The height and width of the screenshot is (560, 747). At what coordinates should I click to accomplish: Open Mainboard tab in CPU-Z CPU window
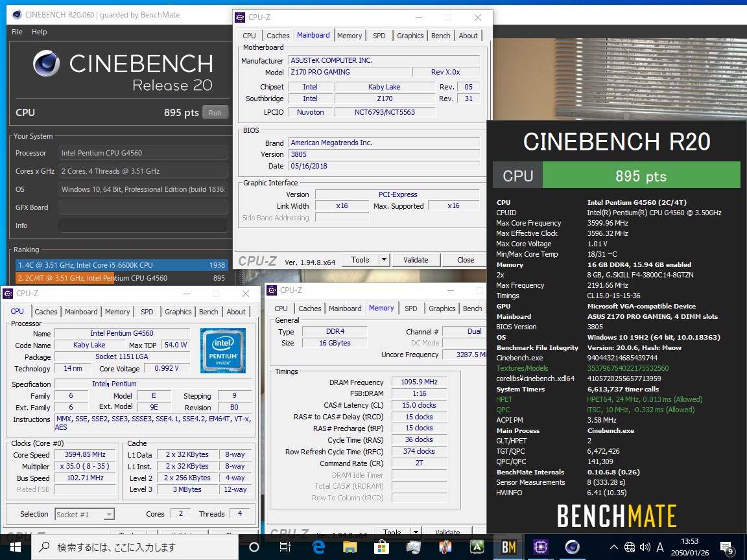81,312
